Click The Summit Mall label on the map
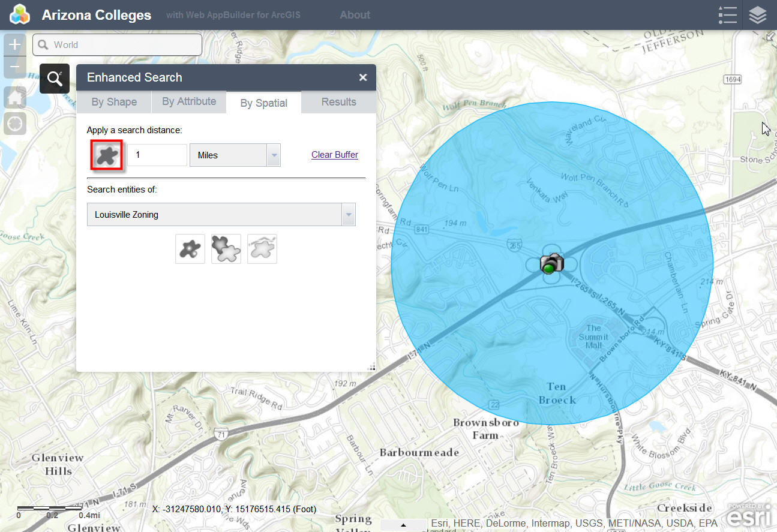 click(x=593, y=337)
